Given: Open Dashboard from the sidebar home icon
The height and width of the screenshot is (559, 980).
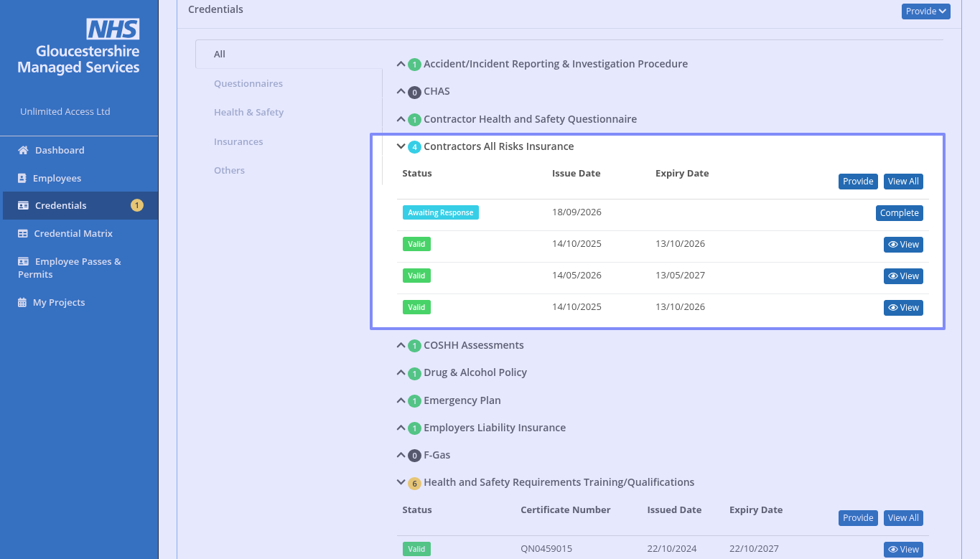Looking at the screenshot, I should (x=23, y=151).
